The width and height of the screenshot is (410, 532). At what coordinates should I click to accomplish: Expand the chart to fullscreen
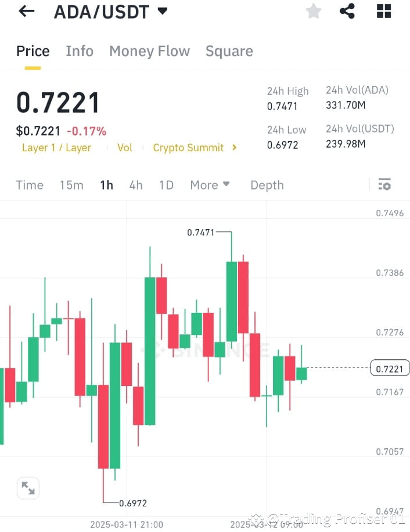pyautogui.click(x=28, y=488)
